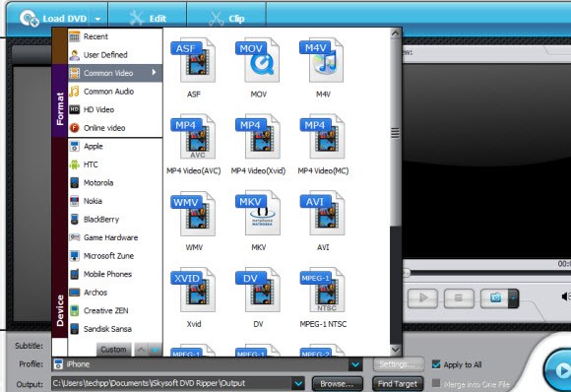
Task: Click the Custom button
Action: point(113,350)
